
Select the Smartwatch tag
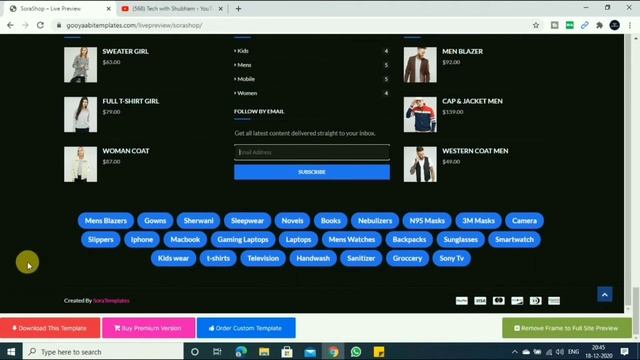[x=514, y=240]
